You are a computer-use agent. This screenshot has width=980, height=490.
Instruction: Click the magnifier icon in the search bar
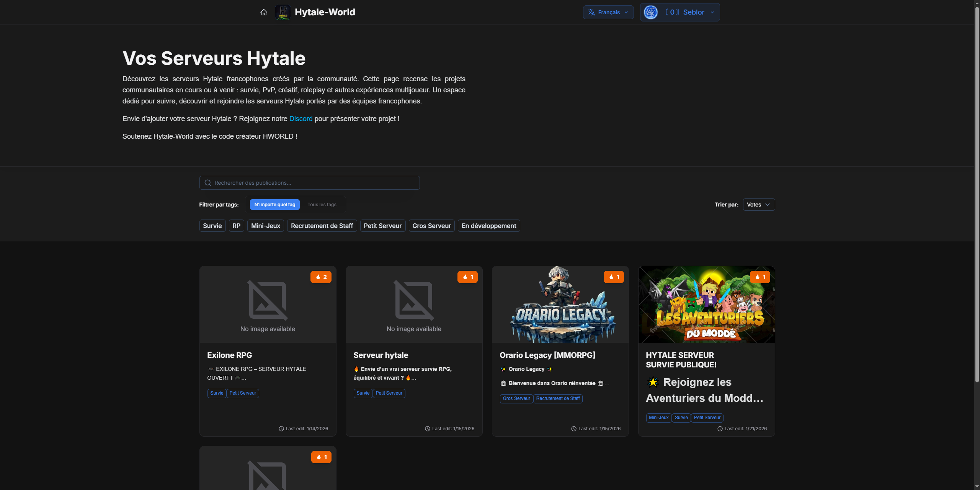coord(208,183)
